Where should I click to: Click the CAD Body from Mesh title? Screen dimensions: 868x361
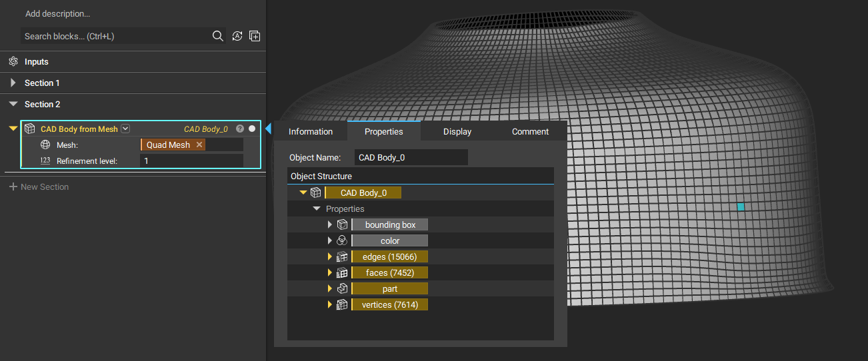tap(79, 129)
